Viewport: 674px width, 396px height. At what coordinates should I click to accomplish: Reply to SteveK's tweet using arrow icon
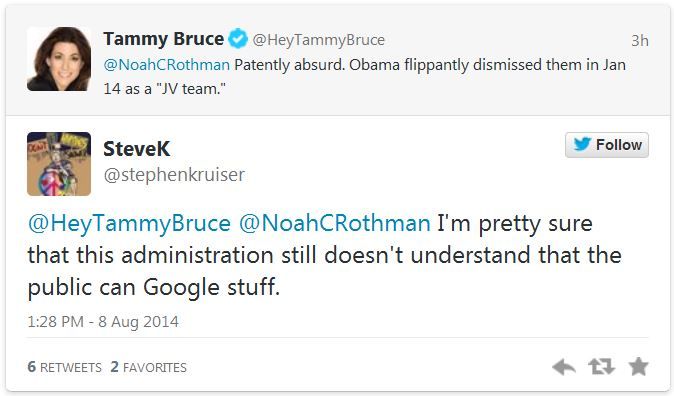tap(564, 367)
